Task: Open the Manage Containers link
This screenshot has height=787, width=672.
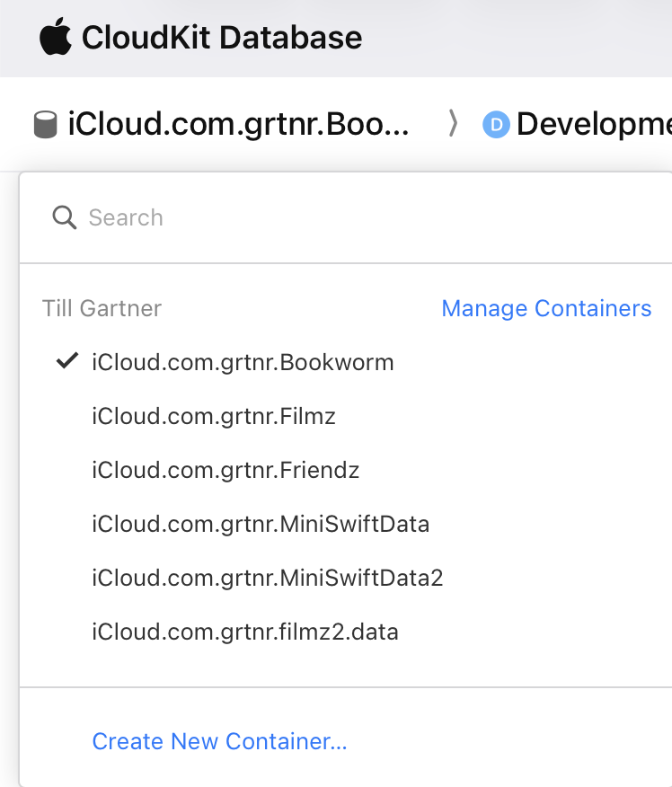Action: pyautogui.click(x=546, y=308)
